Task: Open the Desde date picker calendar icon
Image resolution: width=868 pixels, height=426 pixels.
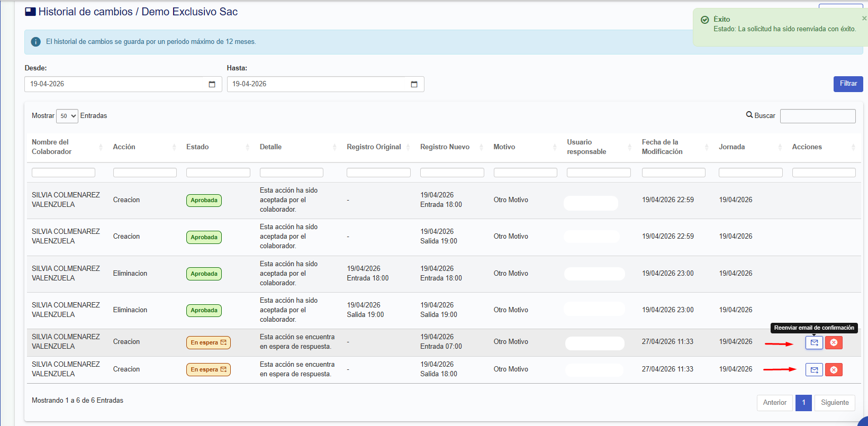Action: click(x=212, y=84)
